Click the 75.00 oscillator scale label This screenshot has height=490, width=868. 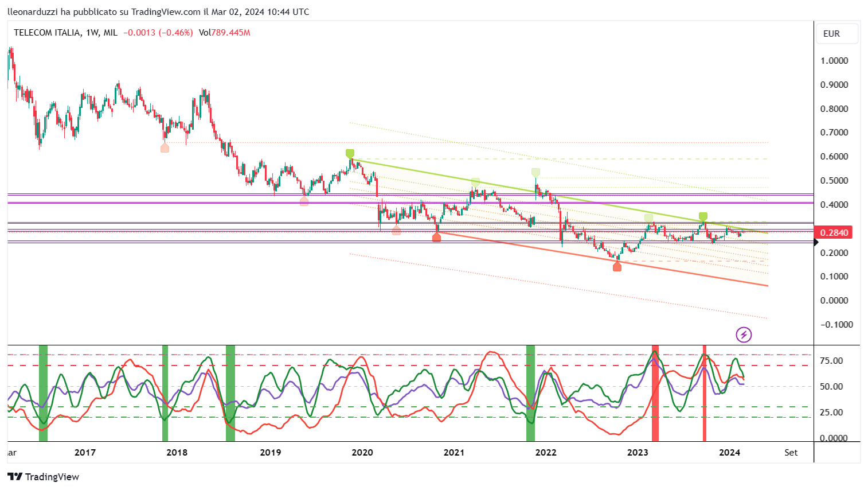831,361
